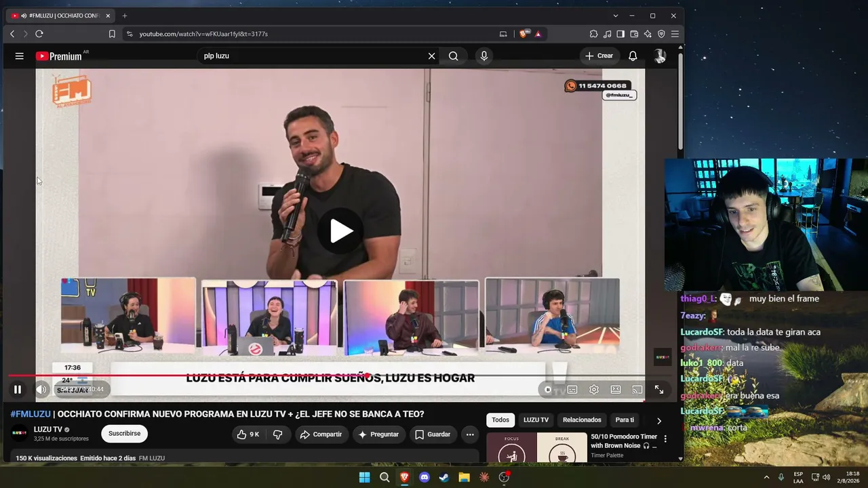Image resolution: width=868 pixels, height=488 pixels.
Task: Share the video via Compartir
Action: pos(321,434)
